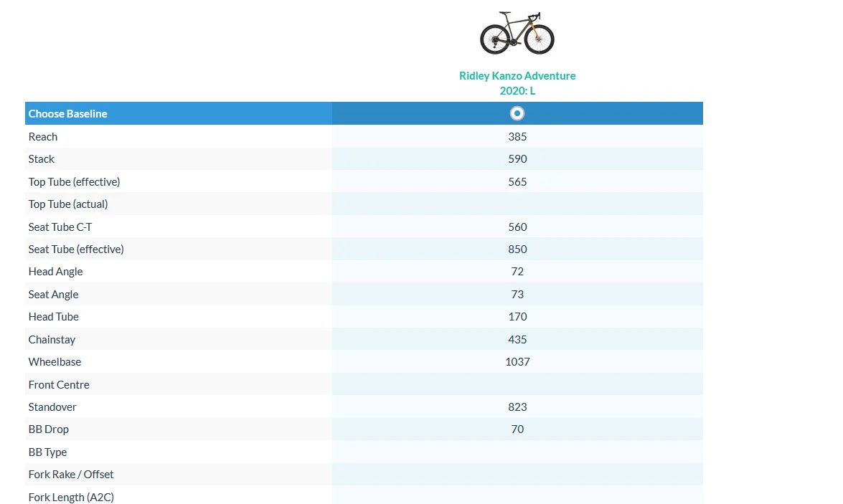Click the Head Angle label
This screenshot has width=843, height=504.
55,272
